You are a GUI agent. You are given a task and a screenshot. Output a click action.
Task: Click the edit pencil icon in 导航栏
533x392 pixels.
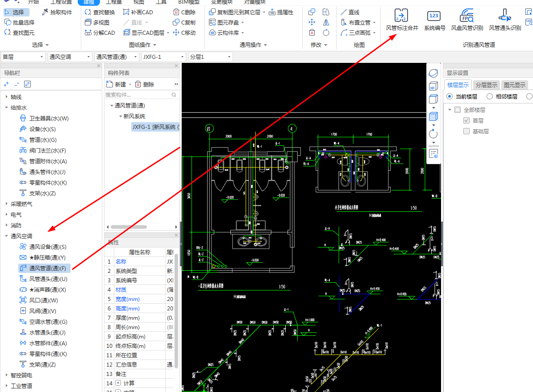coord(28,84)
